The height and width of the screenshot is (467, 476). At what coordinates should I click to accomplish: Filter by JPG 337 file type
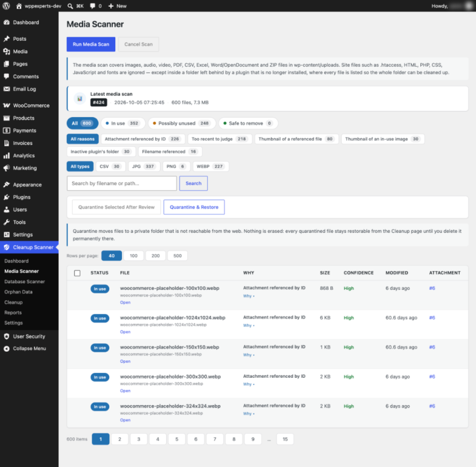144,166
